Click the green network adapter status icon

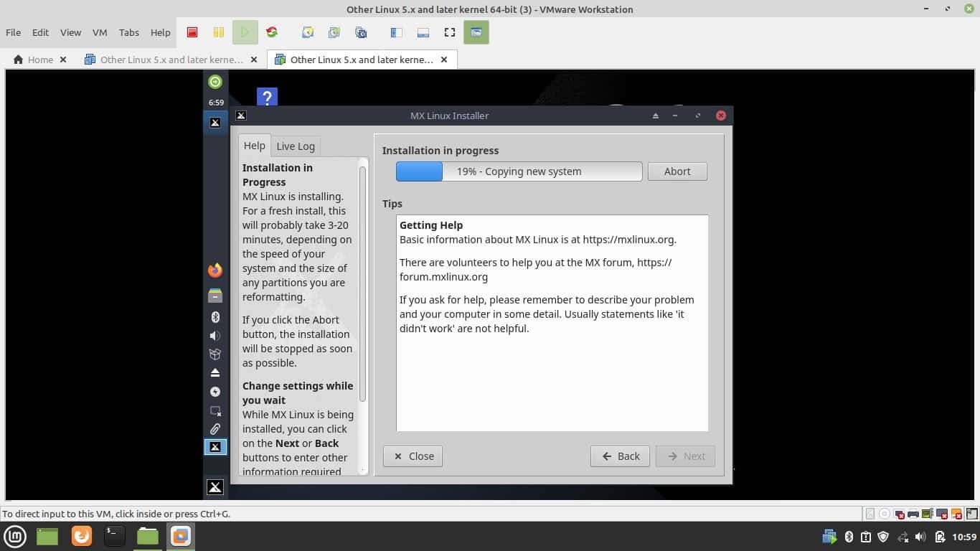[x=927, y=514]
